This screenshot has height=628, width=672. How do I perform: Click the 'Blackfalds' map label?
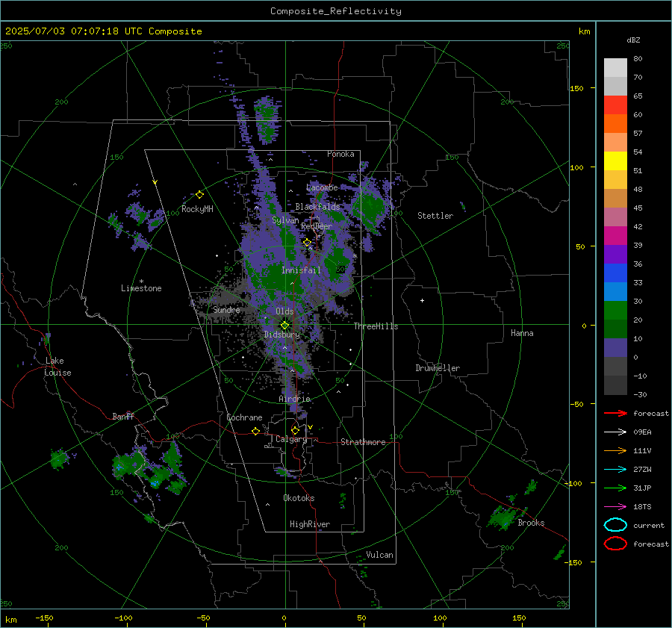(317, 207)
